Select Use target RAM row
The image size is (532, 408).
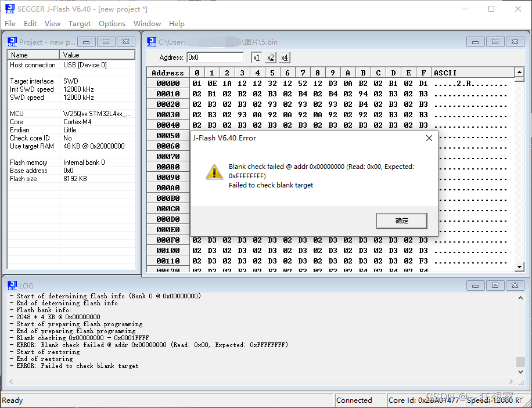tap(71, 146)
